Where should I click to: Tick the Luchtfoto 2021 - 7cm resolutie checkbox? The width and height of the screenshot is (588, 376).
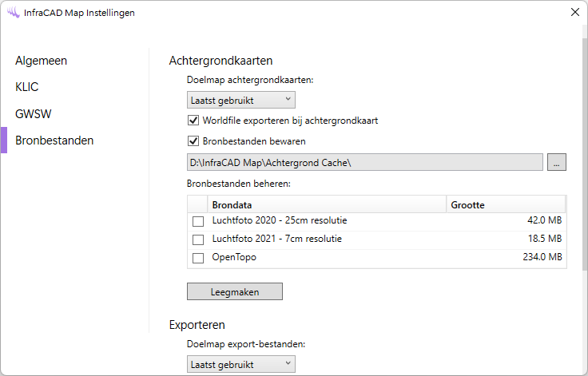tap(198, 239)
